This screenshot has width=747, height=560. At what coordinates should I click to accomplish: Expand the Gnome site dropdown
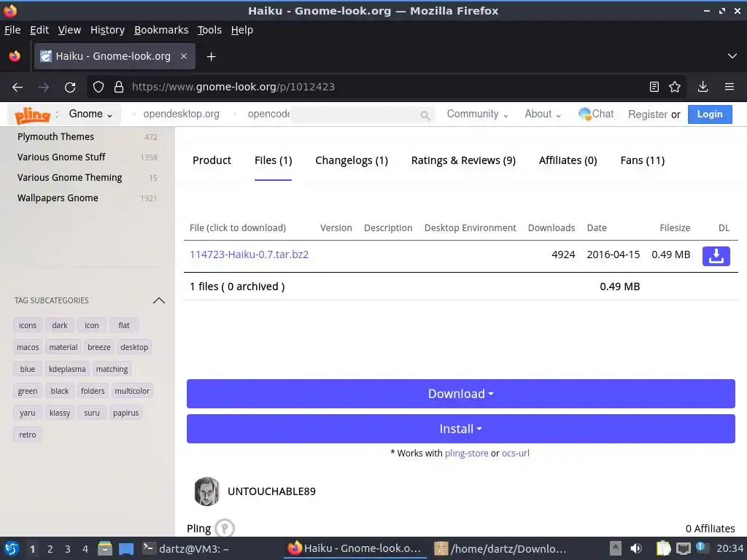click(x=90, y=114)
